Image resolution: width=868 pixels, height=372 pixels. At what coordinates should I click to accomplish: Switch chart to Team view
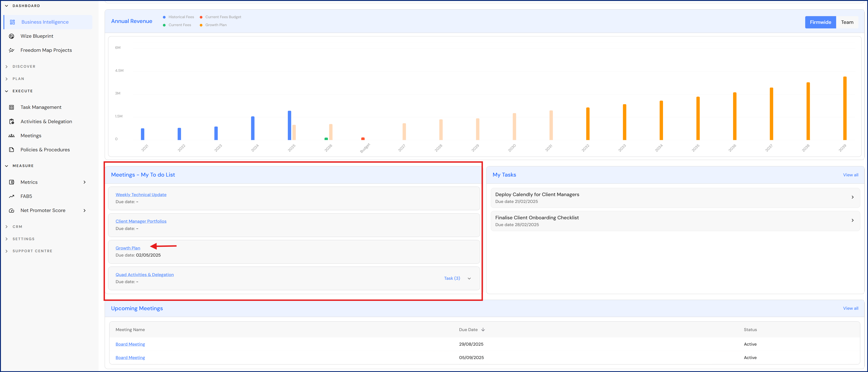tap(847, 22)
